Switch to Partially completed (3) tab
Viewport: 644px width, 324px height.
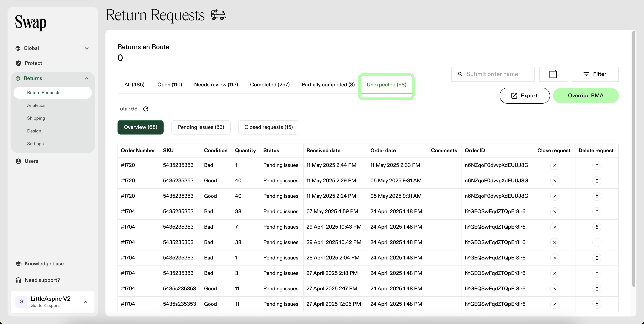[x=328, y=85]
